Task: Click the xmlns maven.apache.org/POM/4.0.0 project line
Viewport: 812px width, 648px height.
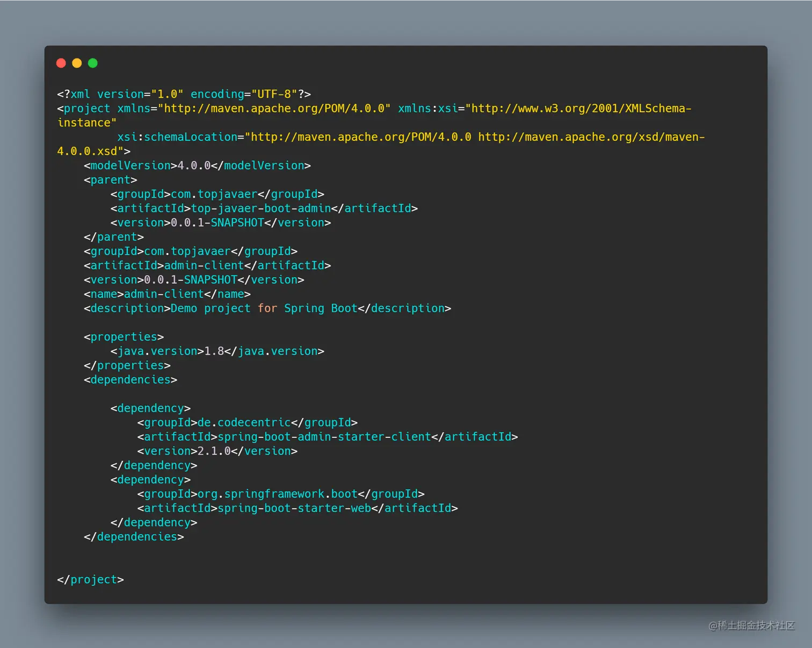Action: point(374,109)
